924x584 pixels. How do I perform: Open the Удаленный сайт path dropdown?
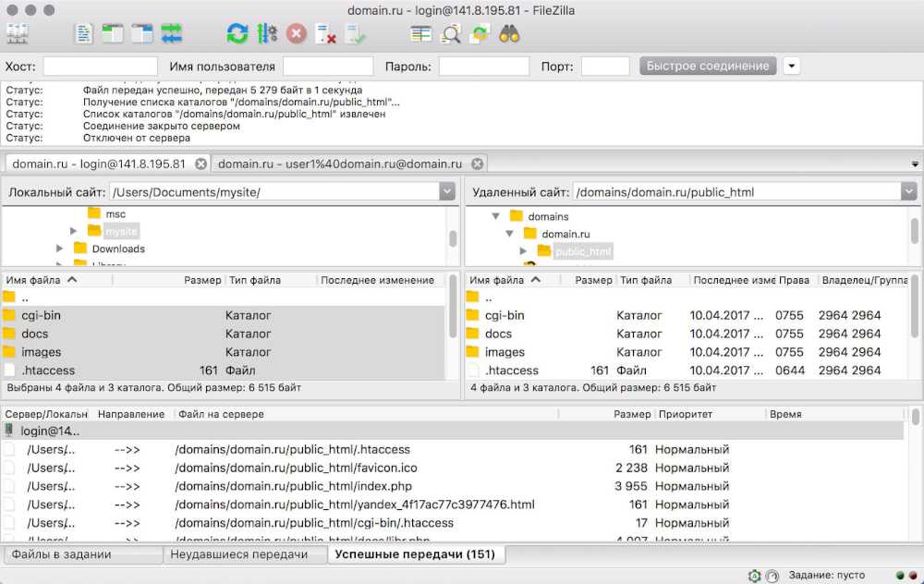(x=909, y=191)
